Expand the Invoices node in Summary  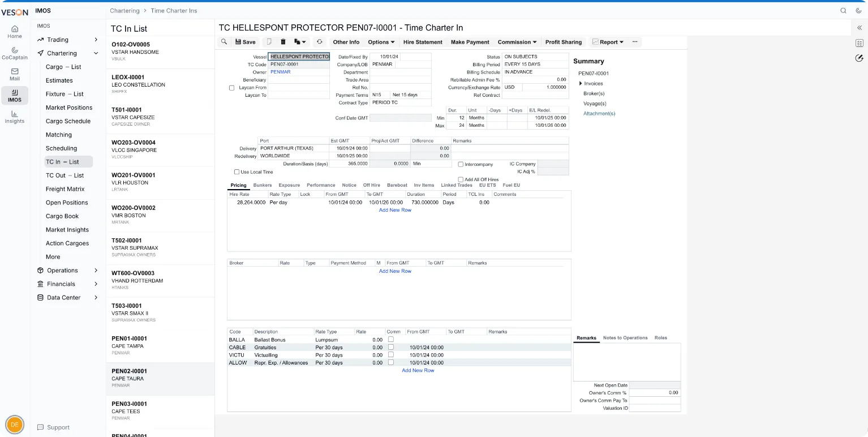click(581, 84)
